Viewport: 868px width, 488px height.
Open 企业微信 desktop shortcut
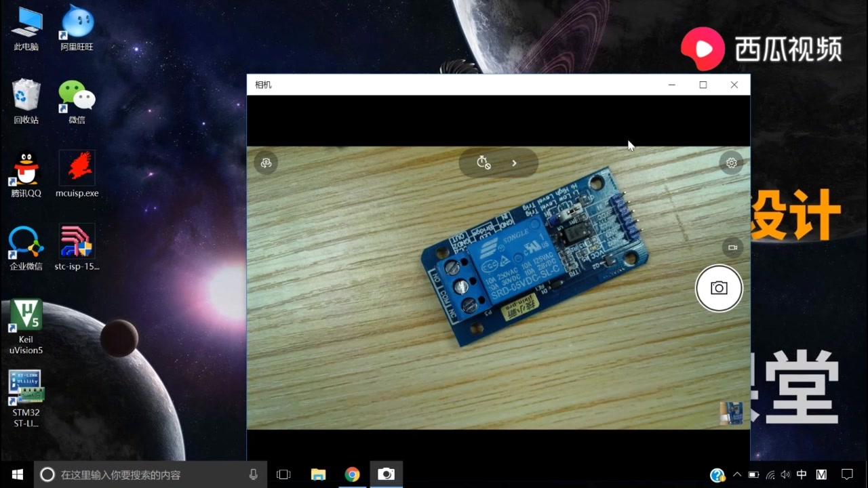pyautogui.click(x=26, y=248)
